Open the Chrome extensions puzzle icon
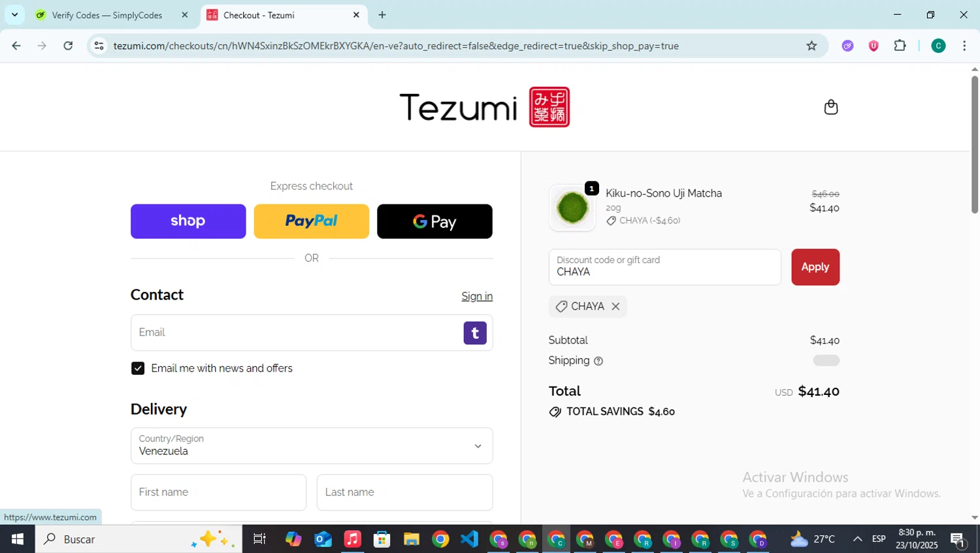 900,46
